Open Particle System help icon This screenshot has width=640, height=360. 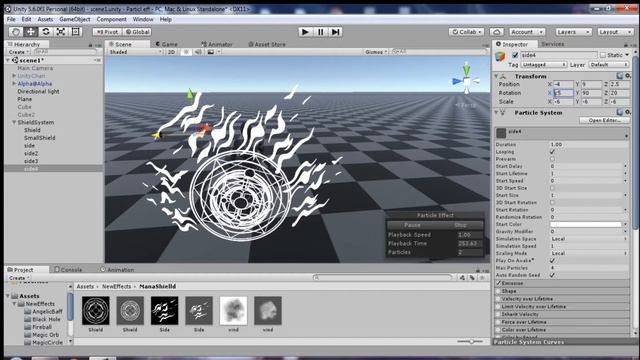(620, 112)
